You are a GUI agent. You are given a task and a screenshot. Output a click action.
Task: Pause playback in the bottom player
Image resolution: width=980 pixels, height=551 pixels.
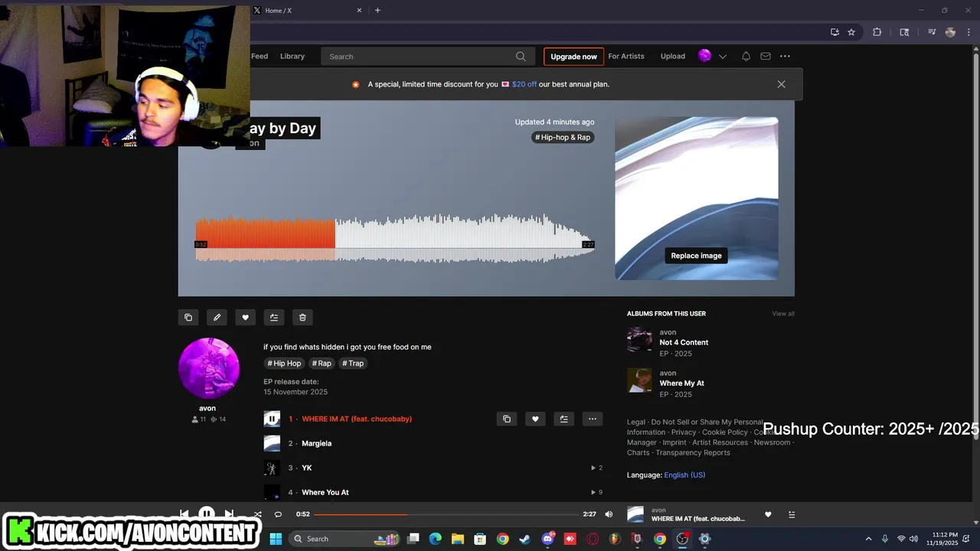click(207, 514)
